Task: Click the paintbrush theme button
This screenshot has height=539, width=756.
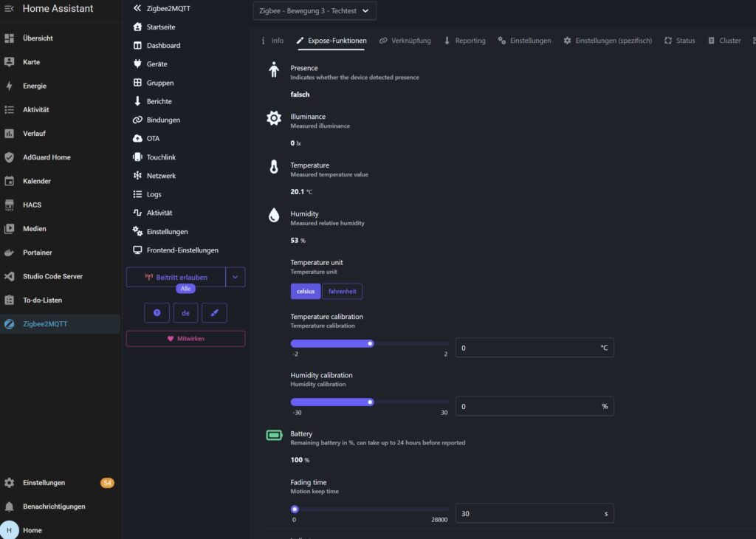Action: click(214, 313)
